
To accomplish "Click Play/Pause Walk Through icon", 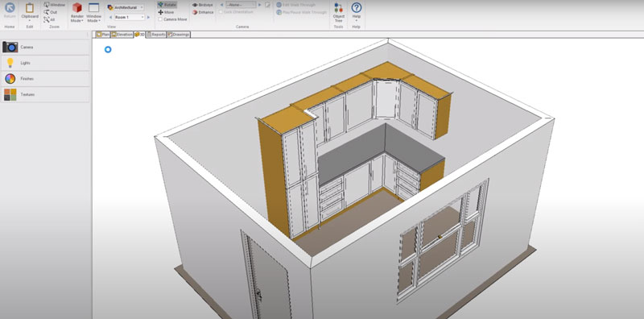I will pyautogui.click(x=279, y=12).
